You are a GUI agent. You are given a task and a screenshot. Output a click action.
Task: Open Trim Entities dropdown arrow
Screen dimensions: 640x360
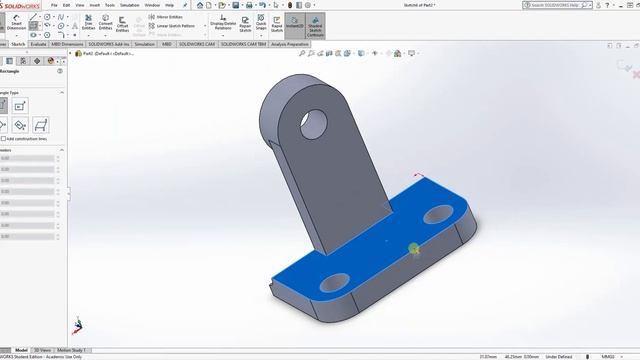(x=88, y=36)
